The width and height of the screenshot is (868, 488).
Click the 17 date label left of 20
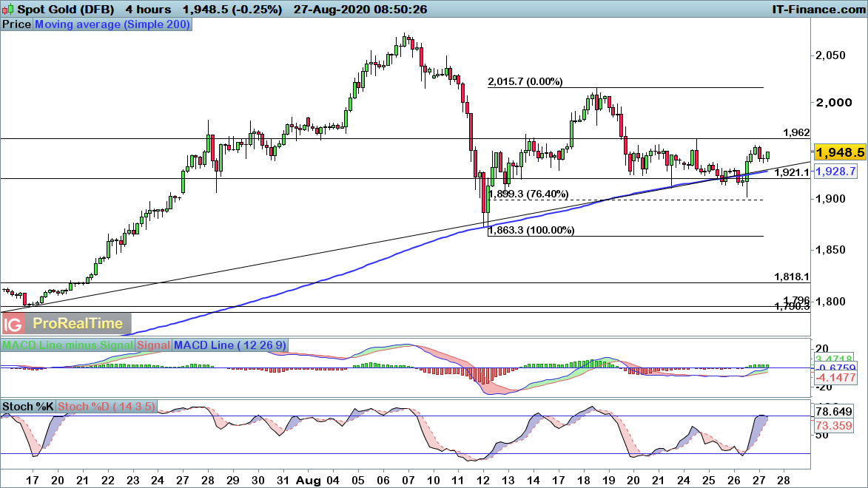(x=33, y=481)
